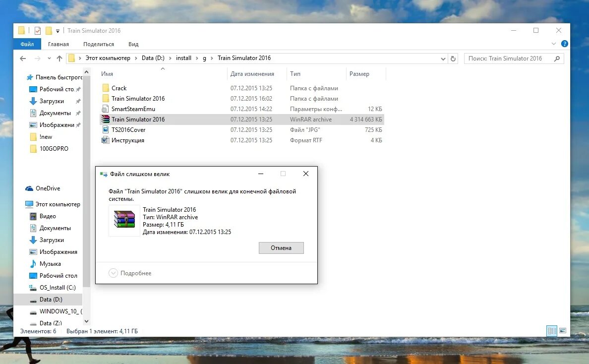This screenshot has width=589, height=364.
Task: Open quick access toolbar customize dropdown
Action: (x=58, y=31)
